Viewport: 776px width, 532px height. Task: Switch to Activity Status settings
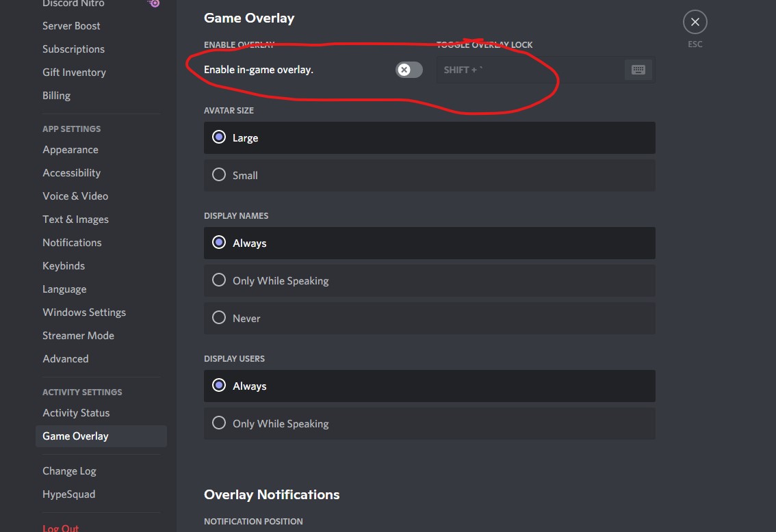pyautogui.click(x=76, y=413)
